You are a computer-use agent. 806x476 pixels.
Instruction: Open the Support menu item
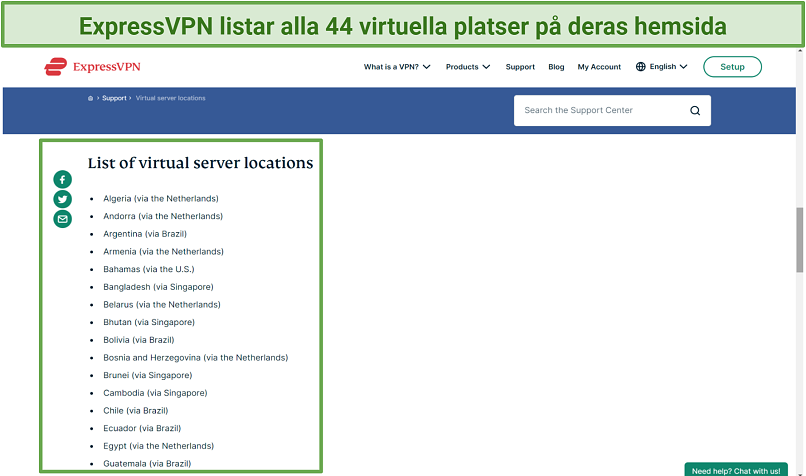[x=520, y=67]
